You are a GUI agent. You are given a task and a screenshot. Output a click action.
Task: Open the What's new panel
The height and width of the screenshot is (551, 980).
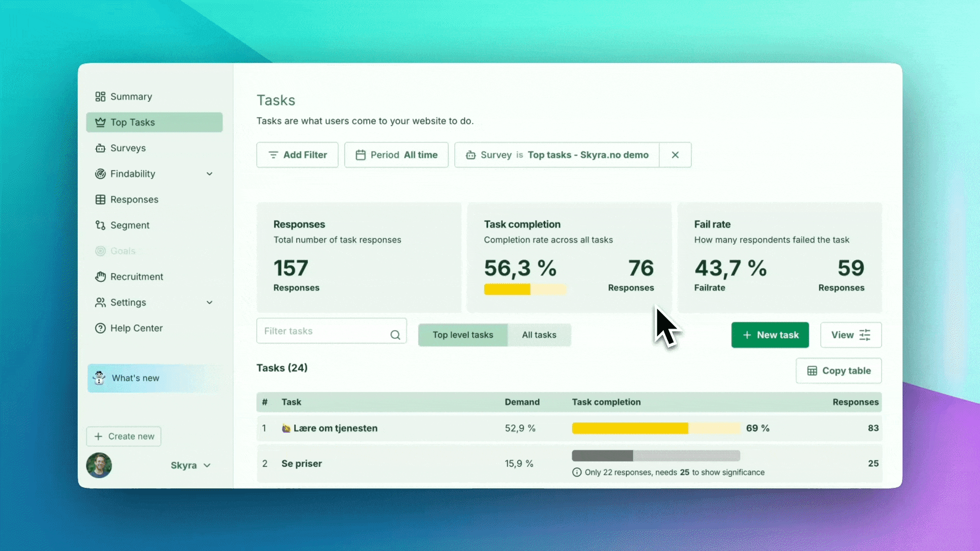pyautogui.click(x=154, y=378)
